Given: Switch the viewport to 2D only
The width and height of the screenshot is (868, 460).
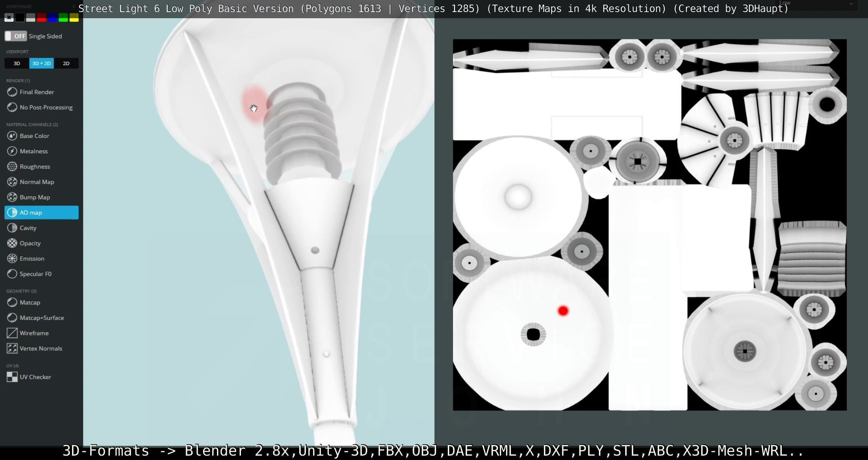Looking at the screenshot, I should tap(66, 63).
